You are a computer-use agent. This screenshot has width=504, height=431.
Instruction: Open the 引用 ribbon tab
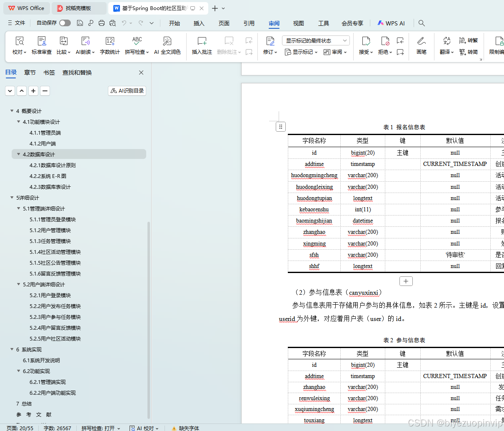(249, 23)
